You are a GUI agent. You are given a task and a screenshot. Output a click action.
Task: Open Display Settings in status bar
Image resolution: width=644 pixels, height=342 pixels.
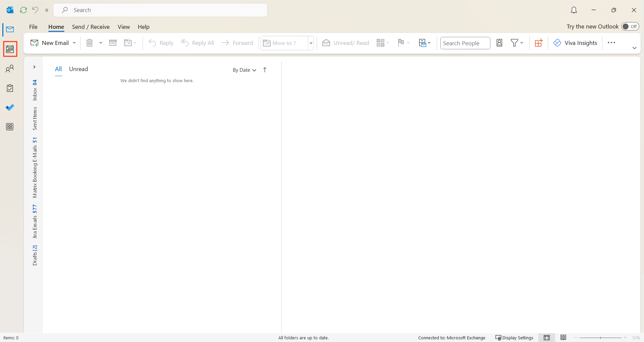(x=514, y=338)
